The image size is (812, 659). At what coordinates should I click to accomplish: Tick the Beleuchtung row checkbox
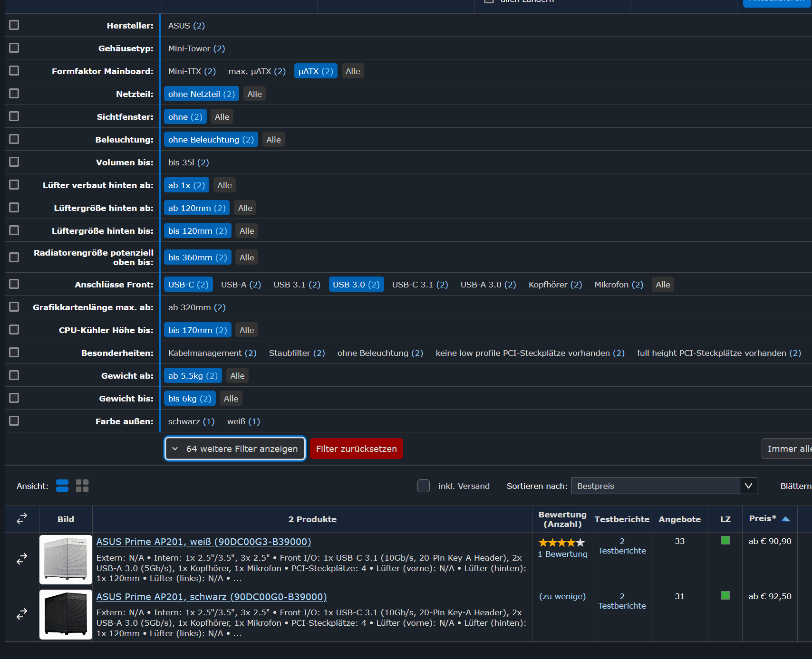(x=14, y=139)
